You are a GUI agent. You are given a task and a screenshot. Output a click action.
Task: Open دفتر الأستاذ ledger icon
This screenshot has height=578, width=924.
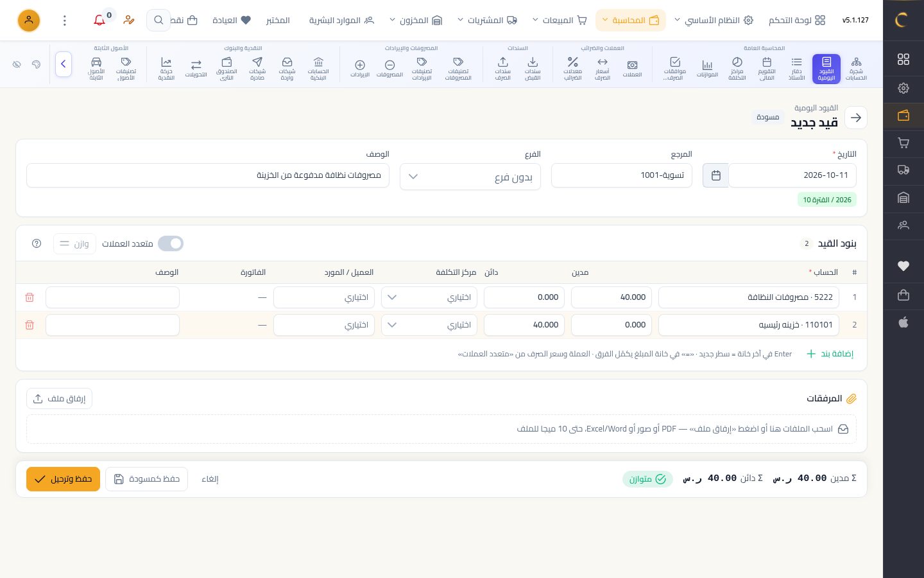coord(796,68)
